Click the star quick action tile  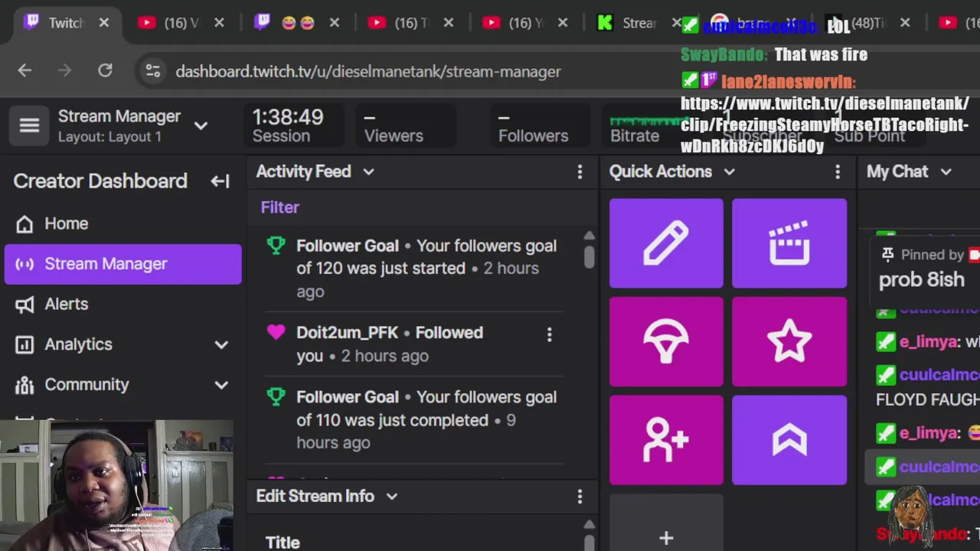click(789, 341)
